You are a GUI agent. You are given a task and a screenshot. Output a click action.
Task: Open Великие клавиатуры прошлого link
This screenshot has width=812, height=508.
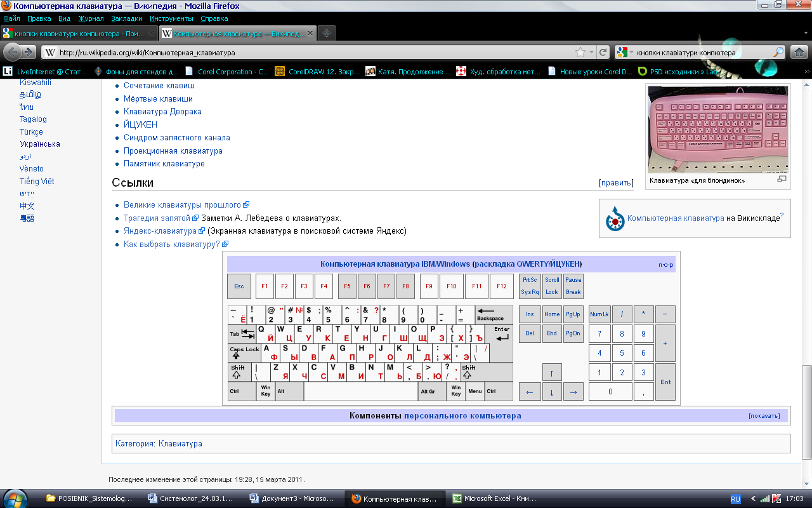pos(183,205)
